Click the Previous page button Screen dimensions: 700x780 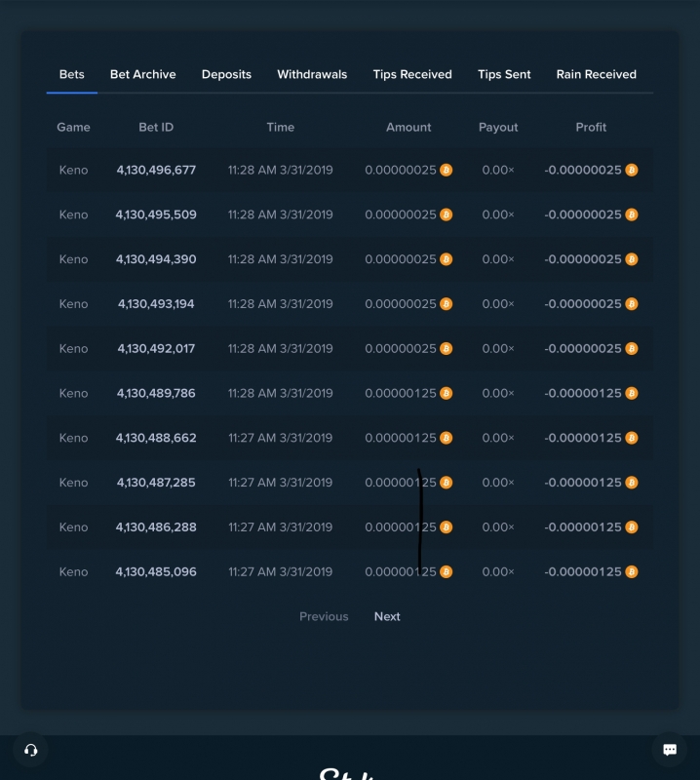[324, 616]
